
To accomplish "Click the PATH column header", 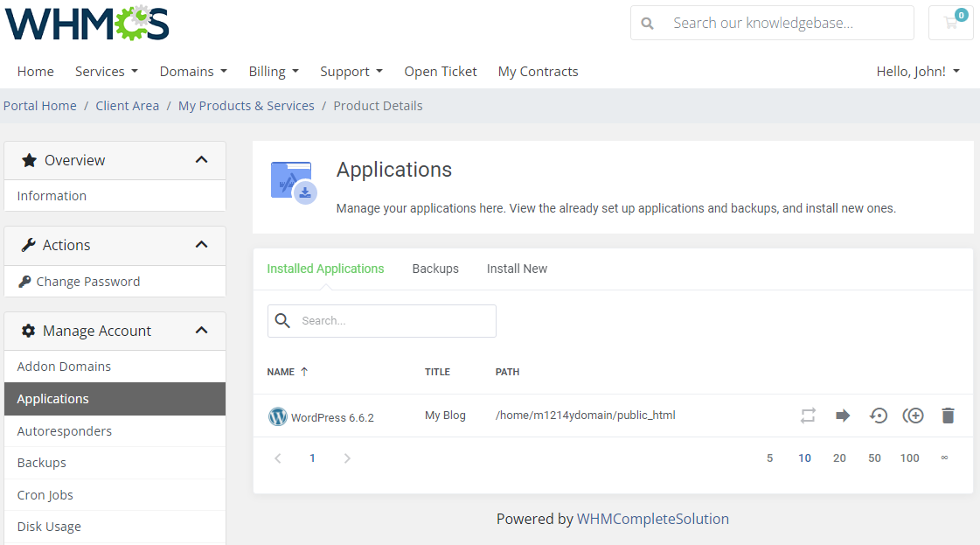I will (508, 372).
